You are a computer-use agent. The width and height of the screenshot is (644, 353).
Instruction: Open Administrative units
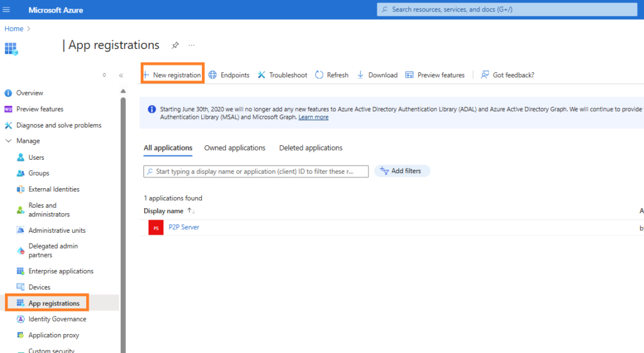57,230
